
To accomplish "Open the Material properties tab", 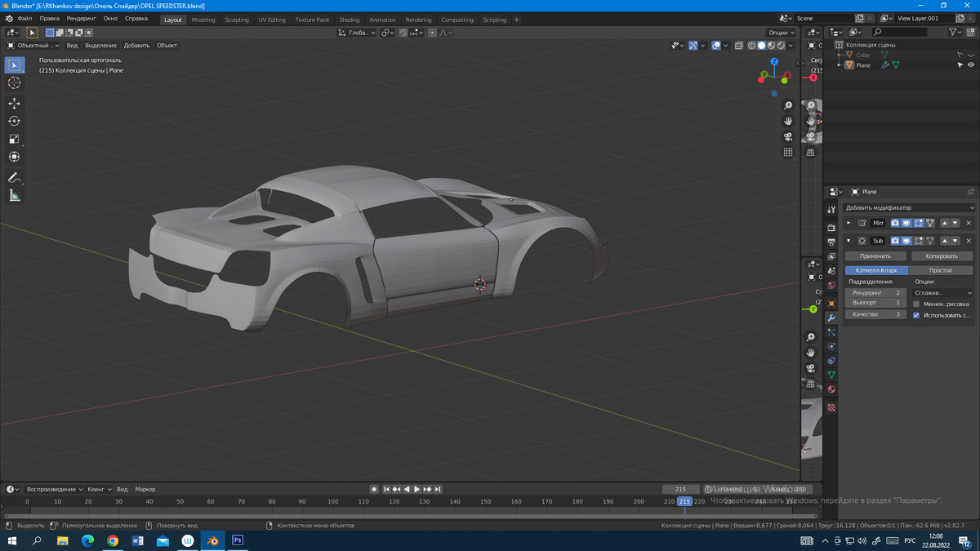I will click(x=831, y=390).
